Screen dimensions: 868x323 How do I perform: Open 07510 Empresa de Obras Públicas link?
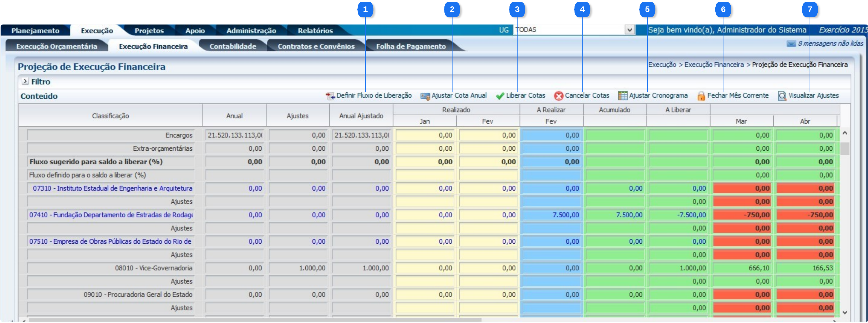pos(110,241)
